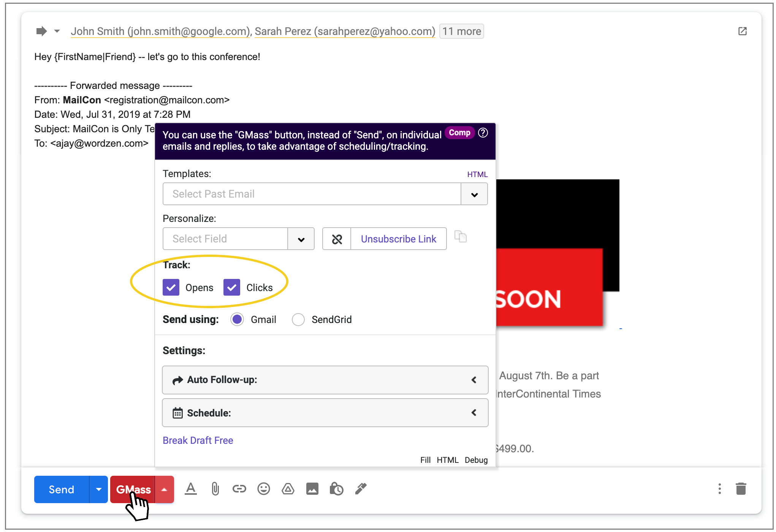This screenshot has width=776, height=532.
Task: Toggle confidential mode lock-clock icon
Action: 337,489
